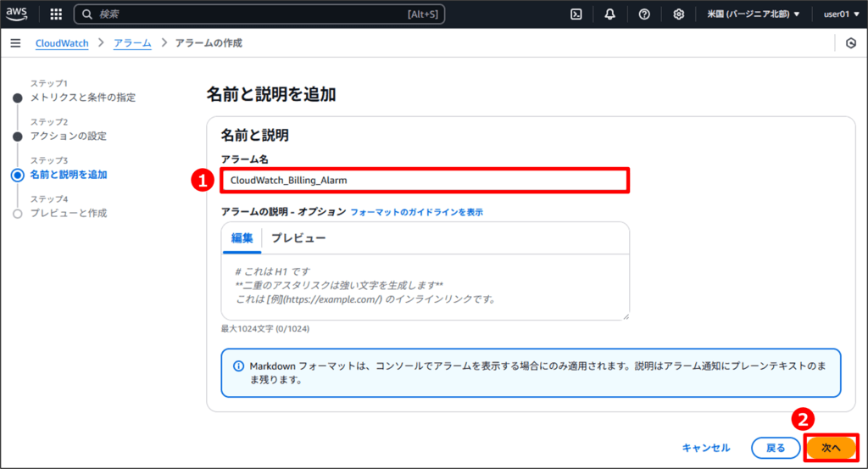Click the アラーム名 input field
Screen dimensions: 868x469
(425, 181)
